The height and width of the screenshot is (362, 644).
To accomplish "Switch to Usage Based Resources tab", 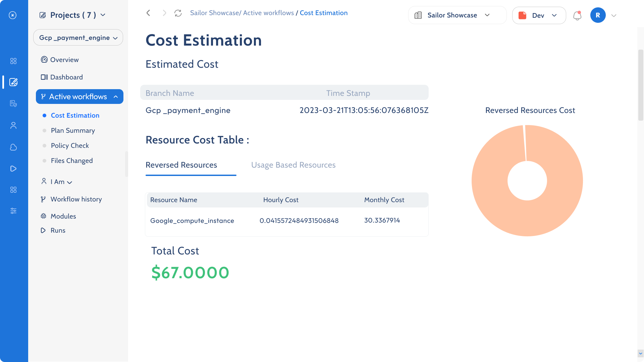I will pos(293,165).
